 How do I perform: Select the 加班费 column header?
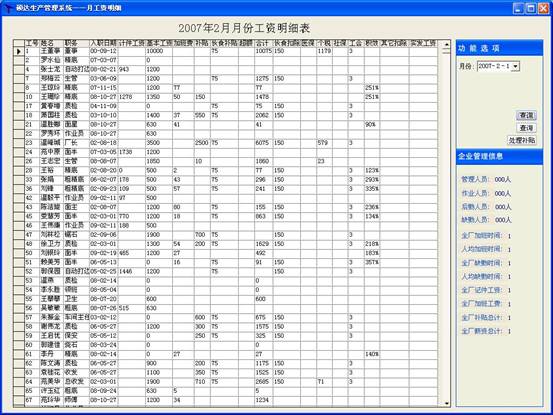(183, 43)
